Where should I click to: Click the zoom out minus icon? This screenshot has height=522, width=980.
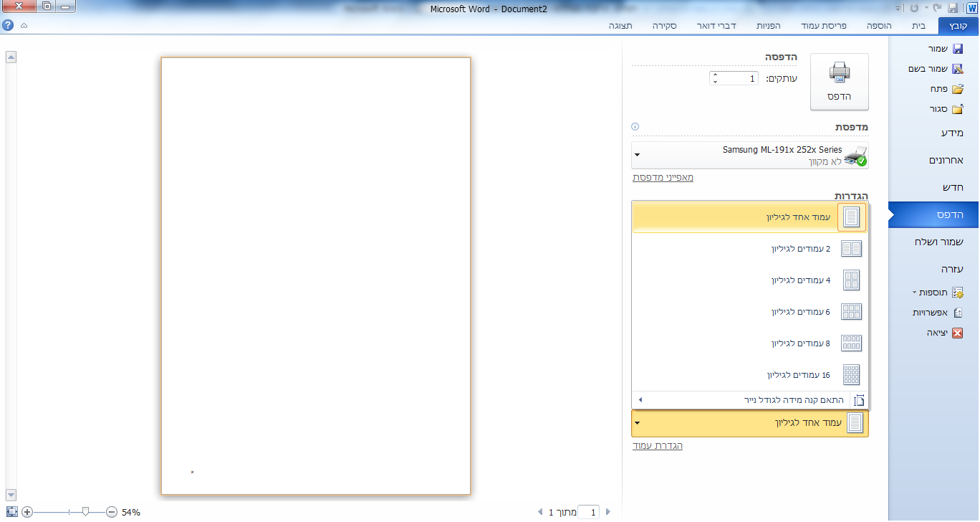pyautogui.click(x=112, y=512)
